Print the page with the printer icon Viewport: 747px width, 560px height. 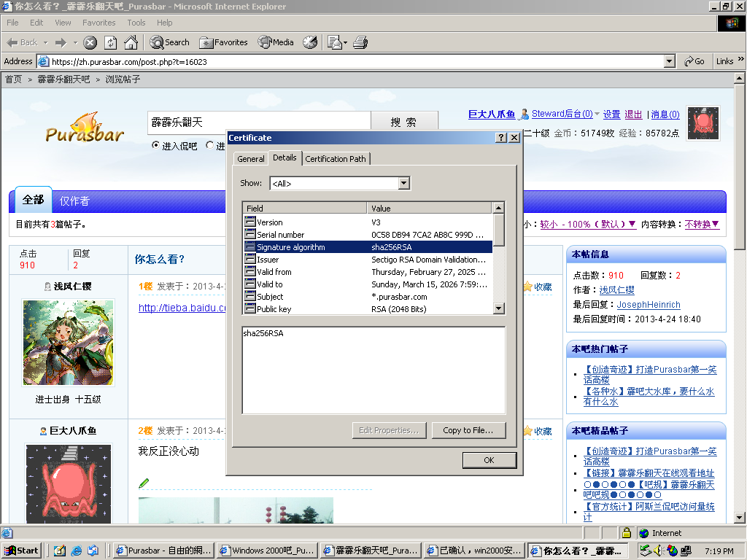point(360,42)
